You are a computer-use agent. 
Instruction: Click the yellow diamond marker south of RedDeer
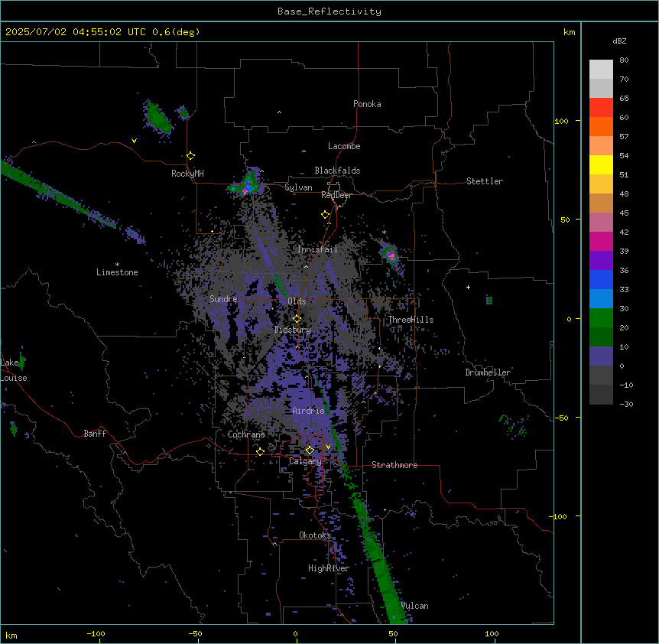click(x=326, y=215)
